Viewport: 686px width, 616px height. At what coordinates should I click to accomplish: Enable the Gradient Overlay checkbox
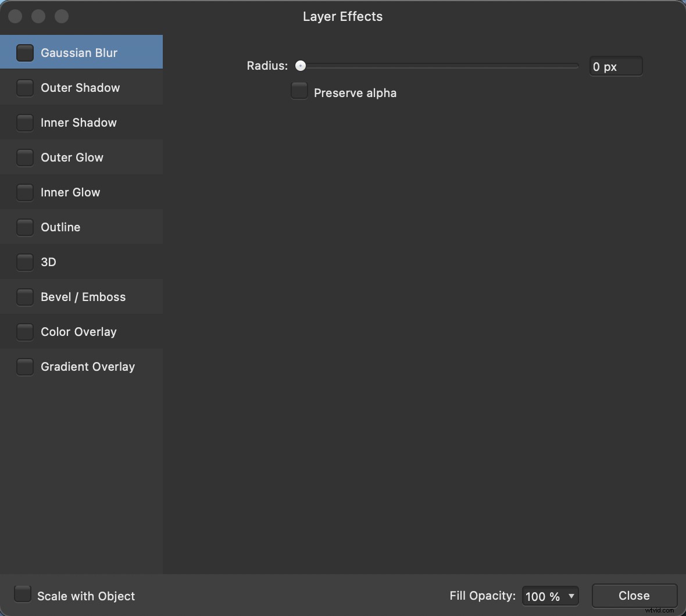tap(25, 367)
